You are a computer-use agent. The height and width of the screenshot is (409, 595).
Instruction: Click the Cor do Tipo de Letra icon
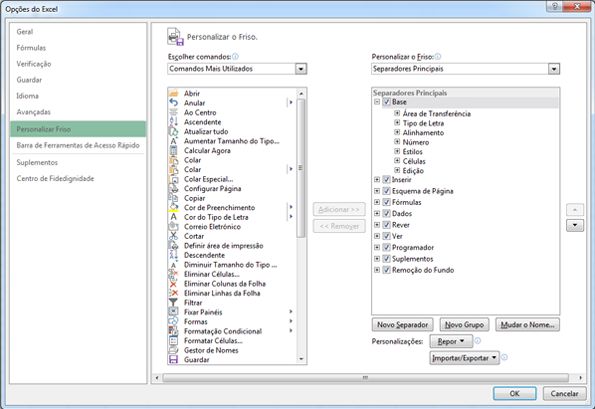coord(173,217)
